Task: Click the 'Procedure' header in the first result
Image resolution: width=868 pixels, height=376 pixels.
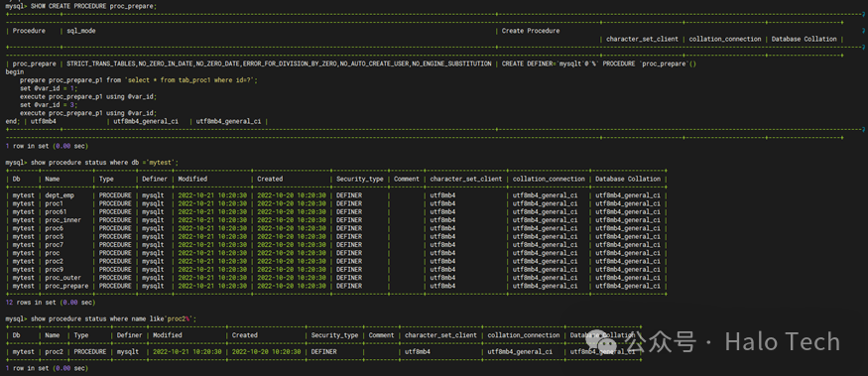Action: click(29, 31)
